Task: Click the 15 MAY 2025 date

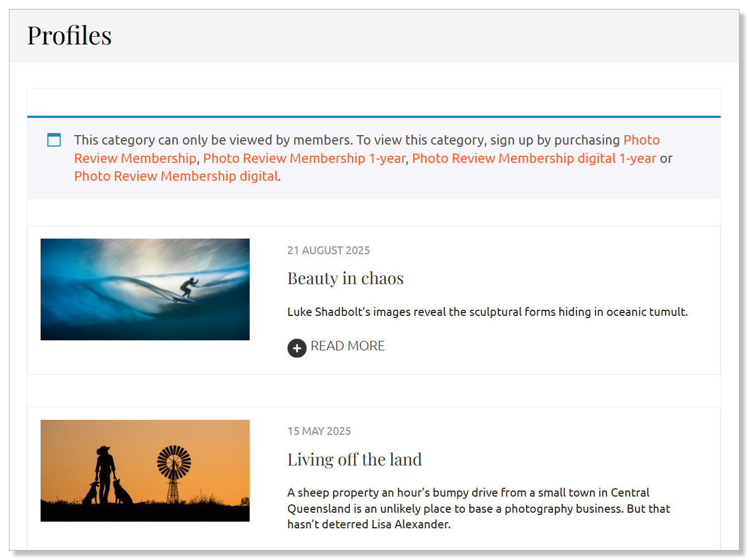Action: (x=319, y=431)
